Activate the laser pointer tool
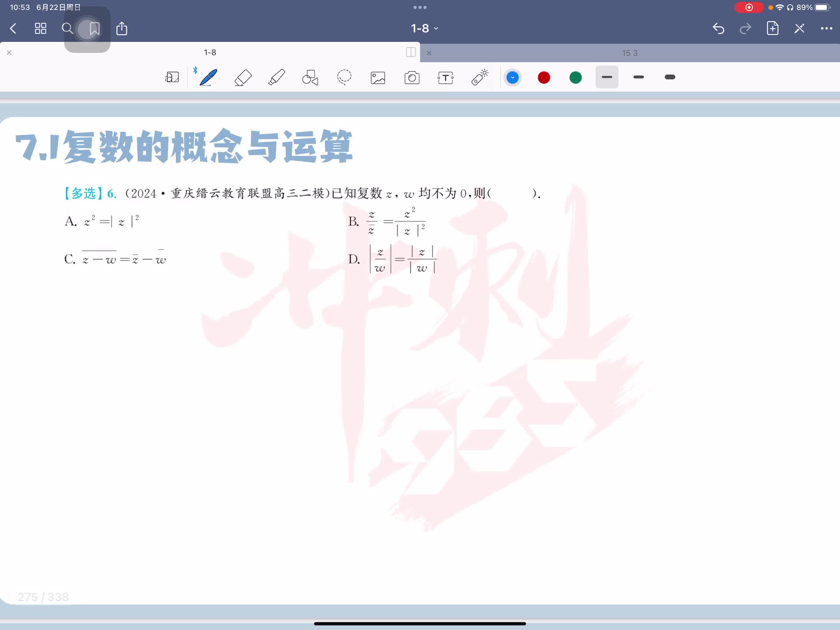840x630 pixels. 479,77
